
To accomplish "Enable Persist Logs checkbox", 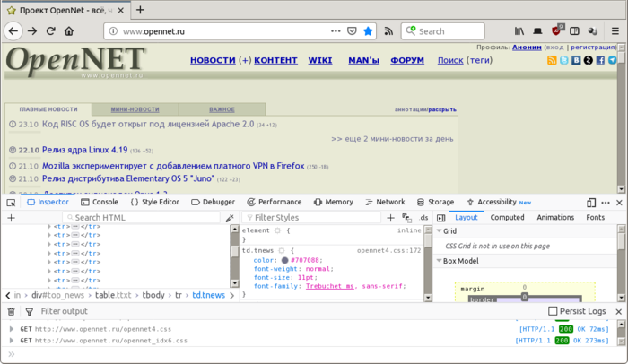I will pyautogui.click(x=554, y=311).
